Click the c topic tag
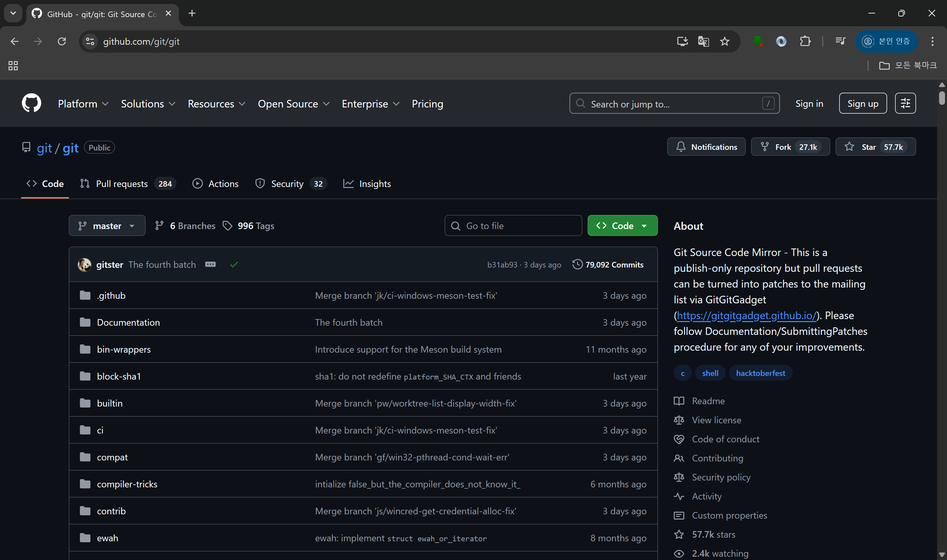Viewport: 947px width, 560px height. pos(682,373)
